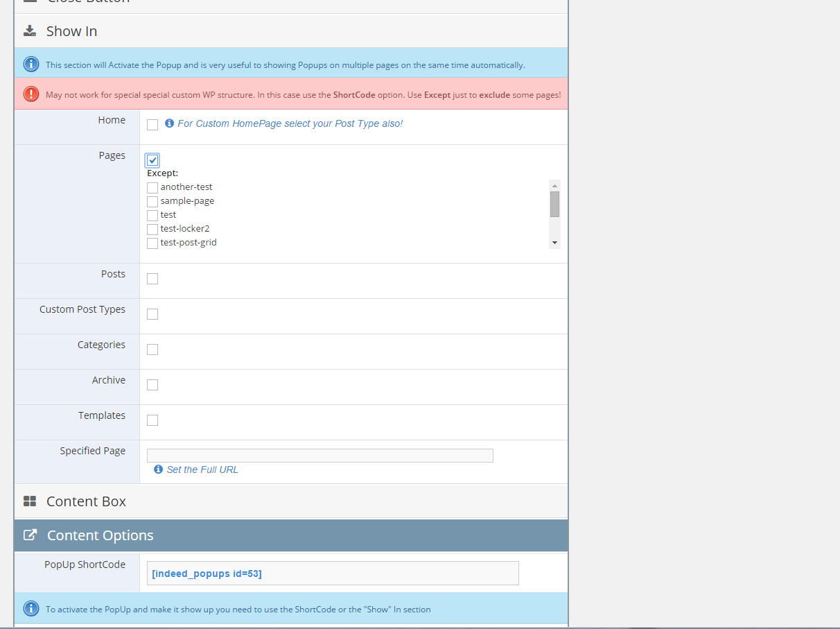The width and height of the screenshot is (840, 629).
Task: Click the Content Box grid icon
Action: coord(30,501)
